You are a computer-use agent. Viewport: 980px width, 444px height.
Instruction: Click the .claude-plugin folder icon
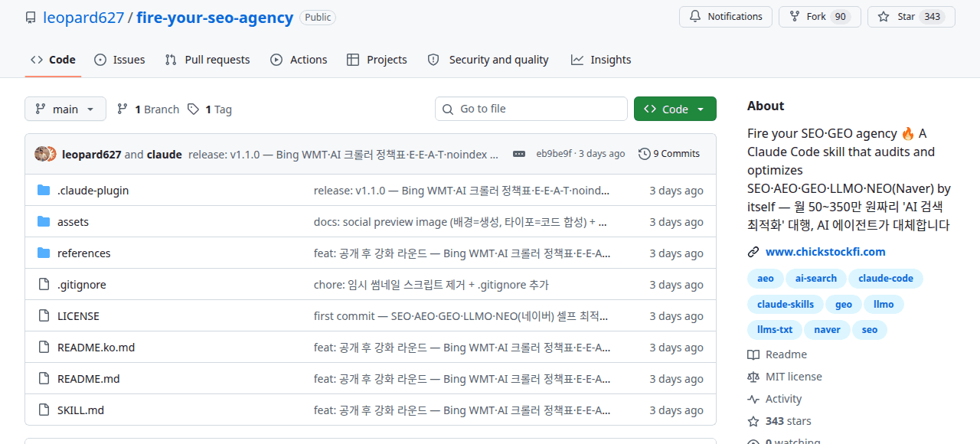point(44,191)
